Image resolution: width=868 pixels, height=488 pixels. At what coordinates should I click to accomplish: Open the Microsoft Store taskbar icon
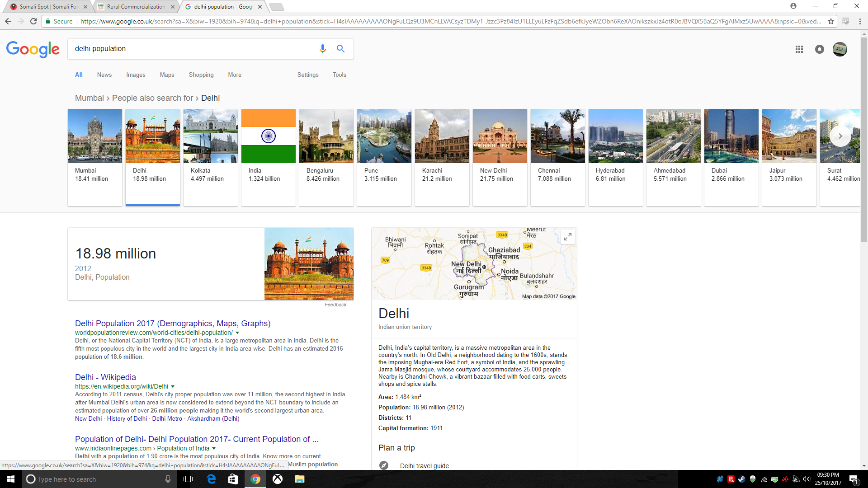click(x=233, y=479)
